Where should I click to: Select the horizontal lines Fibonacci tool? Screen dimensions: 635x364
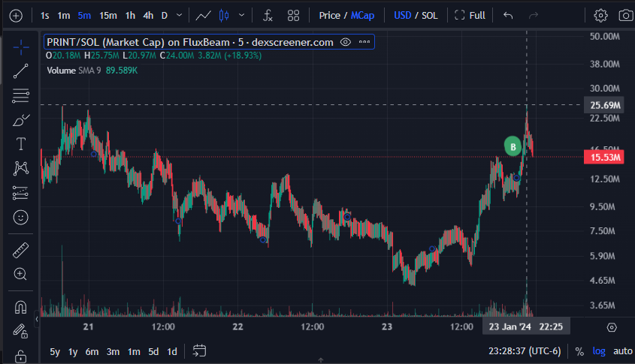coord(20,96)
